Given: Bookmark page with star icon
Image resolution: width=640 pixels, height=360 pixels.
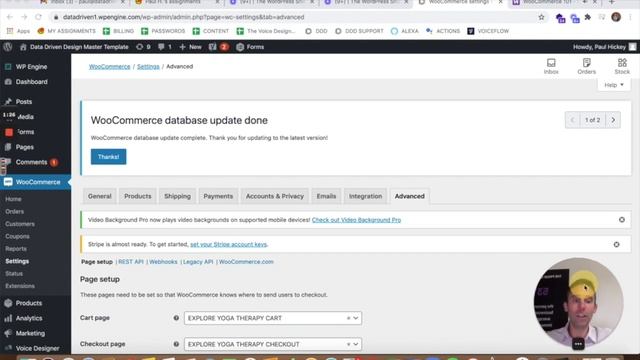Looking at the screenshot, I should coord(541,17).
